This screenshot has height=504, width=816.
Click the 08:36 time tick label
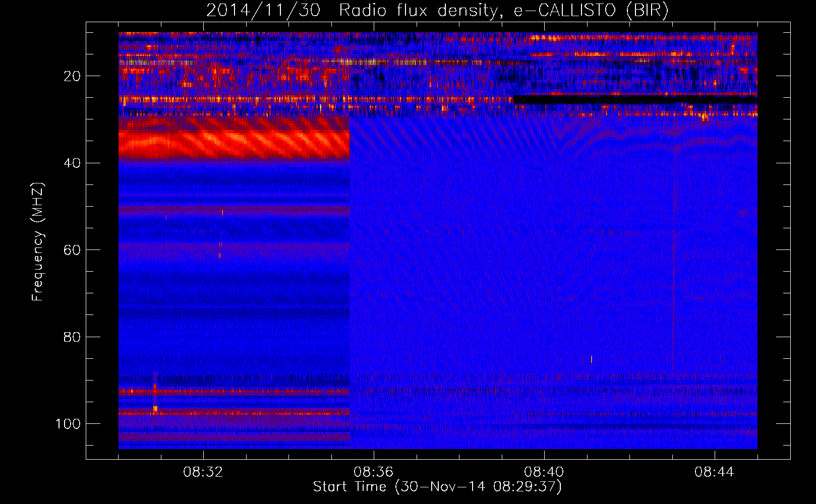point(373,472)
